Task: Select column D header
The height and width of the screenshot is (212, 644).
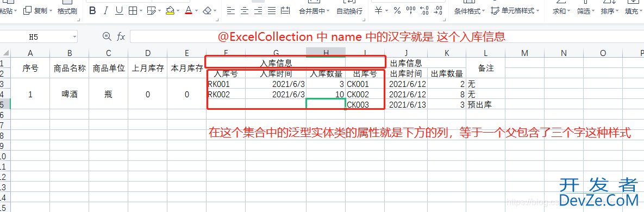Action: [148, 53]
